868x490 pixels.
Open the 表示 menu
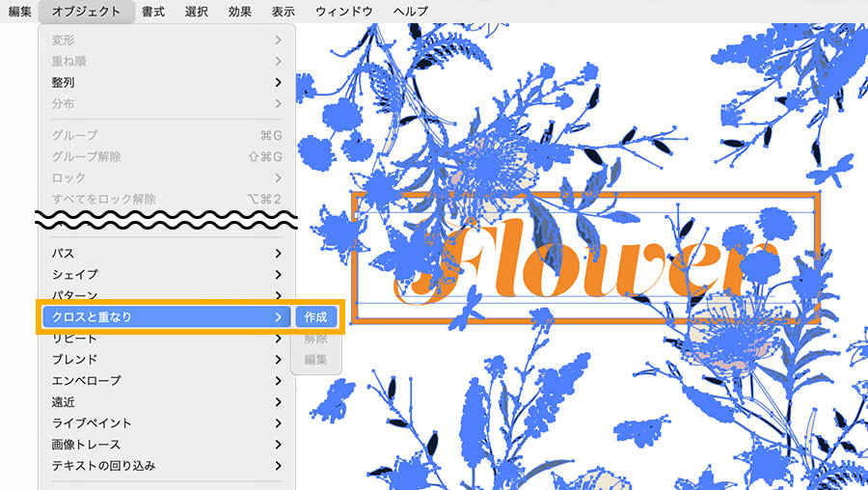(283, 11)
